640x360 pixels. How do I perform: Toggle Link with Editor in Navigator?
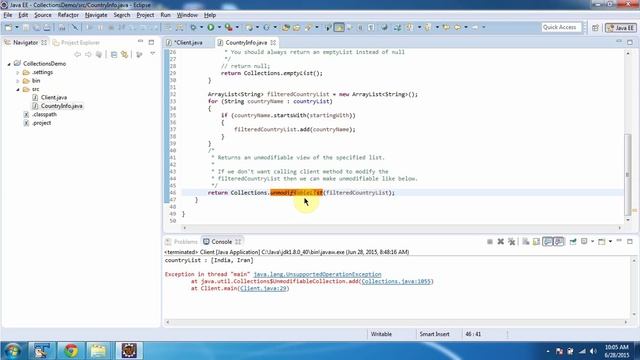tap(124, 54)
